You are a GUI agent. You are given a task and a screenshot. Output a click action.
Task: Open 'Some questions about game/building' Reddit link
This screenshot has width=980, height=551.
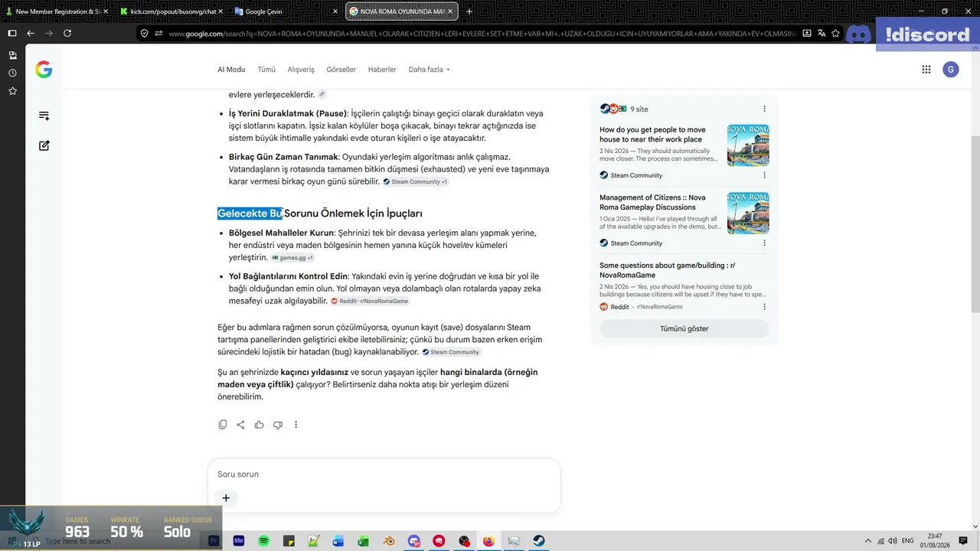668,270
